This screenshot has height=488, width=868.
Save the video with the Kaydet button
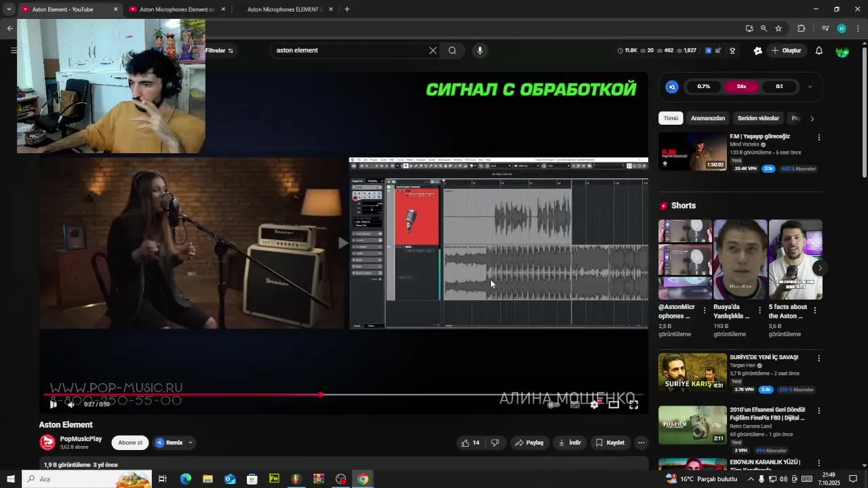610,443
